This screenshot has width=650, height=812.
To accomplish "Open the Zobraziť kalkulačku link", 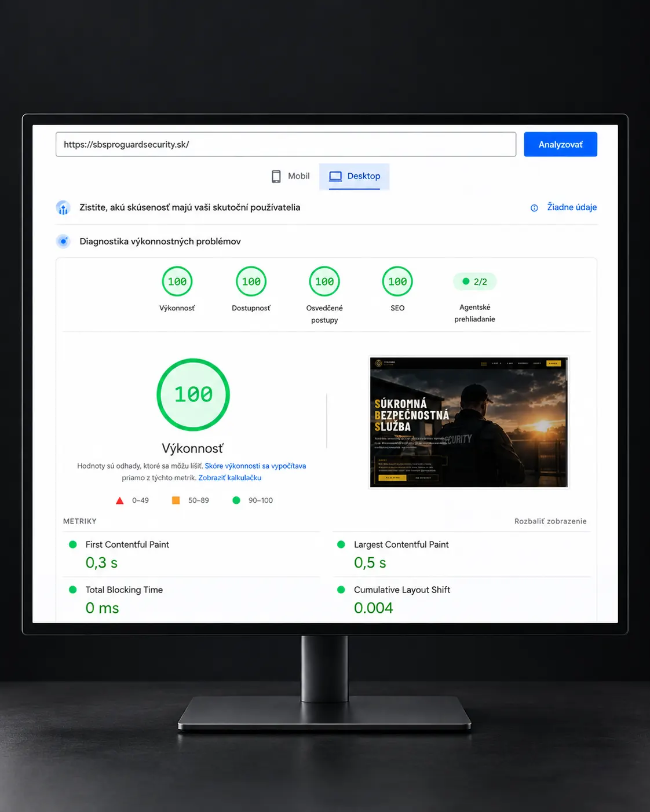I will [230, 478].
